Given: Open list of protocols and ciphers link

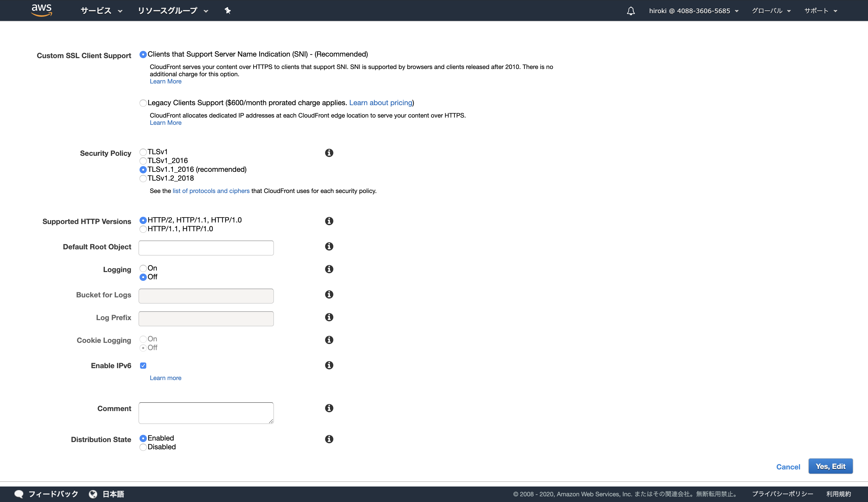Looking at the screenshot, I should click(x=211, y=191).
